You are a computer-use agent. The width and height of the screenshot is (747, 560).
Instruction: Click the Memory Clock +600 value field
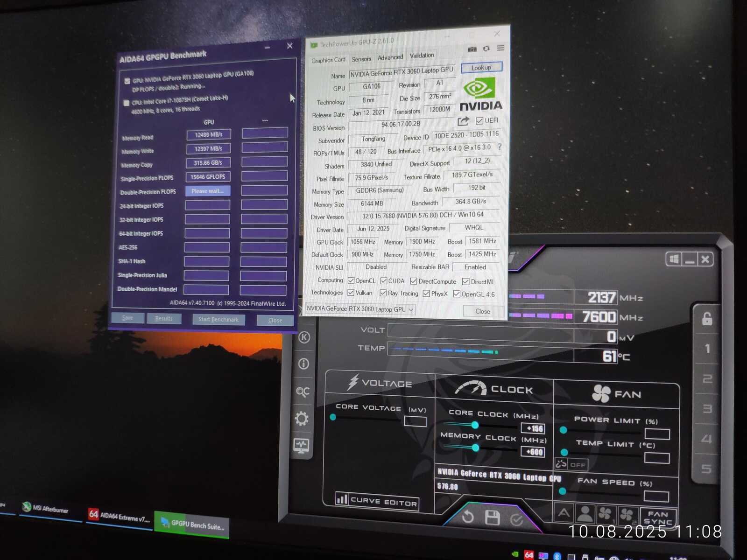pyautogui.click(x=533, y=452)
